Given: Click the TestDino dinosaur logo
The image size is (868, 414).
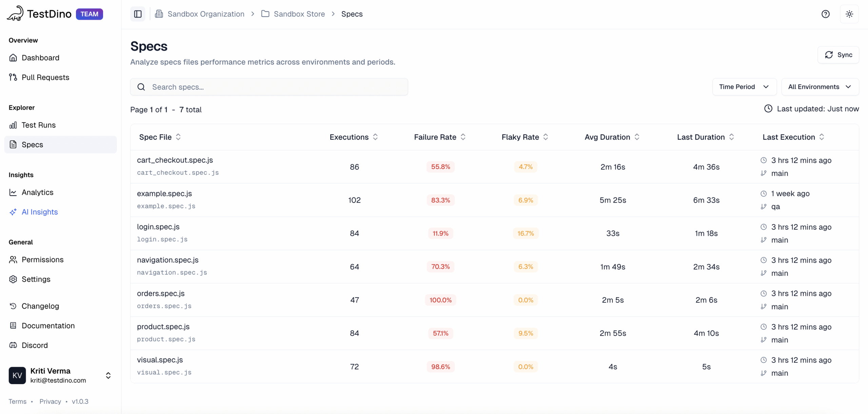Looking at the screenshot, I should tap(15, 14).
